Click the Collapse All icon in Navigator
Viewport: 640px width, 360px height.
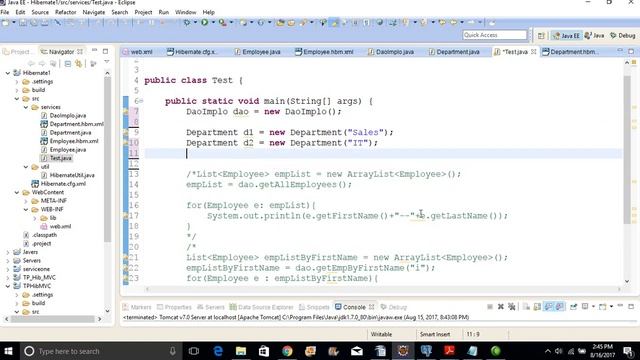(68, 63)
